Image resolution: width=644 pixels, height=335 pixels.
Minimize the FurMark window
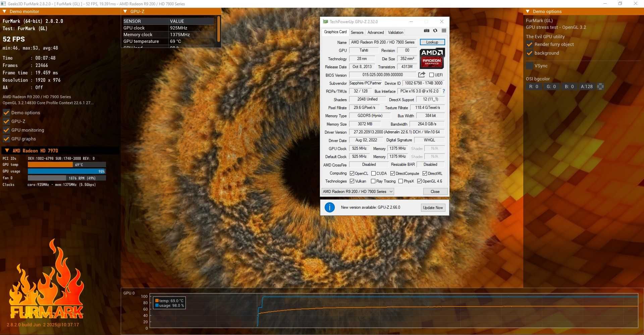605,4
